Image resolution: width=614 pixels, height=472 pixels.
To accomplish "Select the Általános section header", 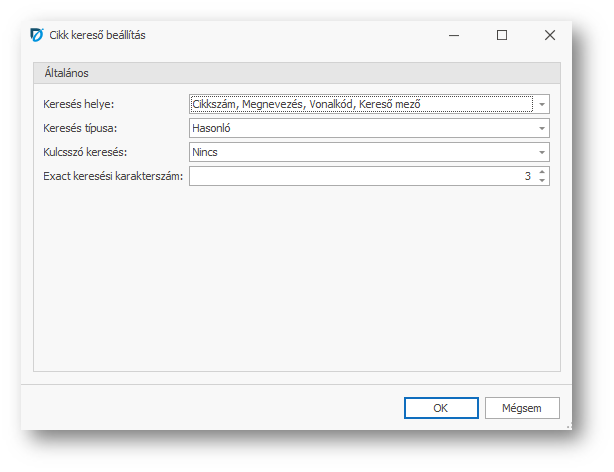I will [67, 73].
